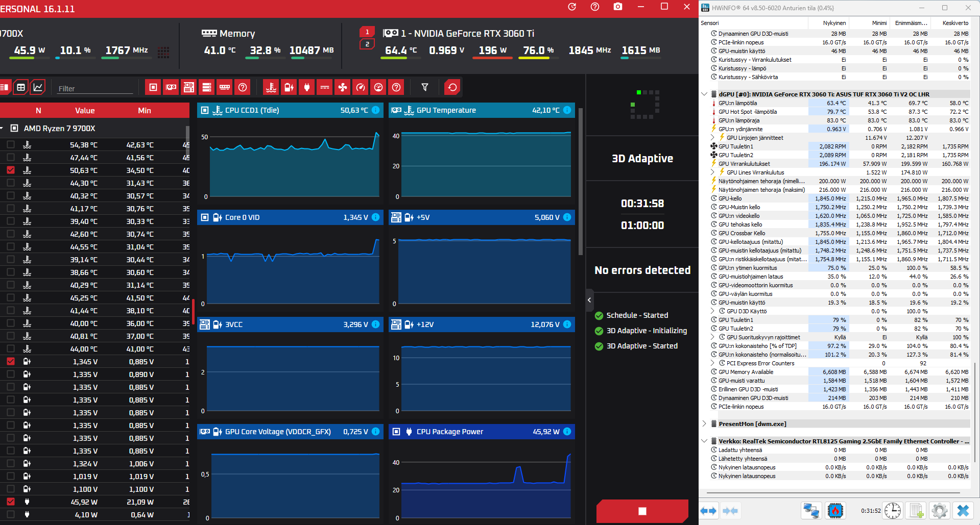Filter sensors by storage drives in OCCT toolbar

pos(207,87)
